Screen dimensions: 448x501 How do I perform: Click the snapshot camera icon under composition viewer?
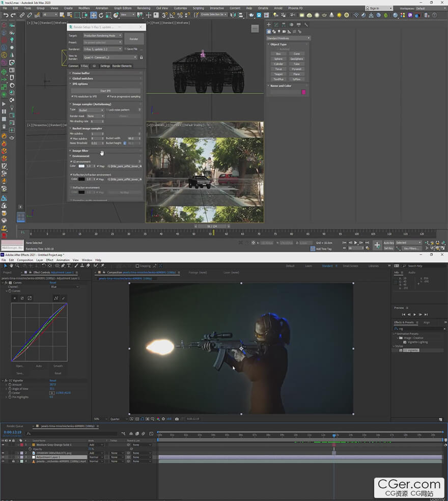177,419
